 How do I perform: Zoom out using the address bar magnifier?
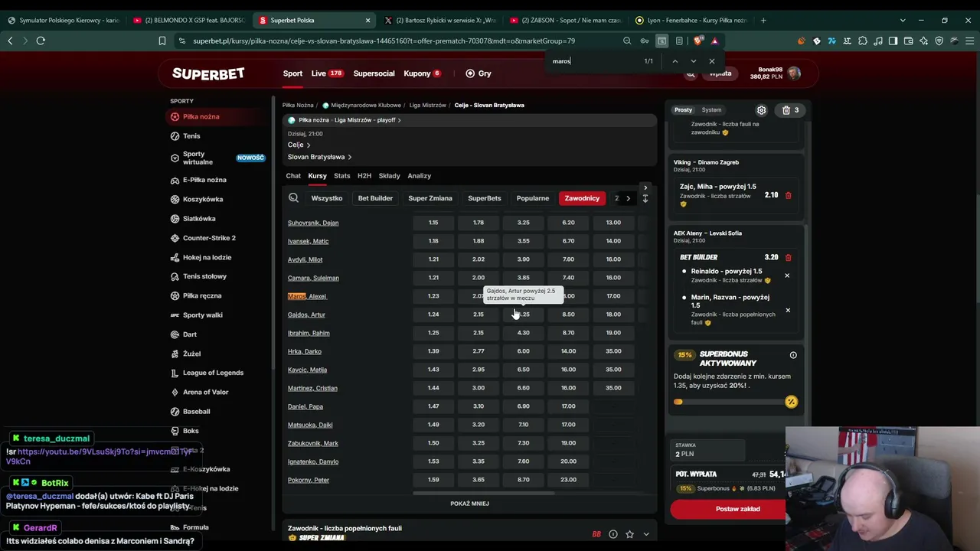pos(627,41)
